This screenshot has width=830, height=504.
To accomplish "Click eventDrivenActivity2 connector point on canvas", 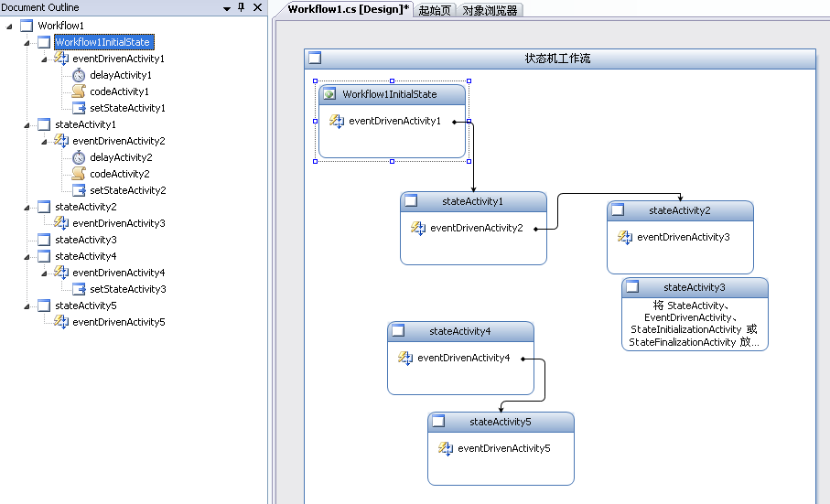I will pyautogui.click(x=535, y=229).
